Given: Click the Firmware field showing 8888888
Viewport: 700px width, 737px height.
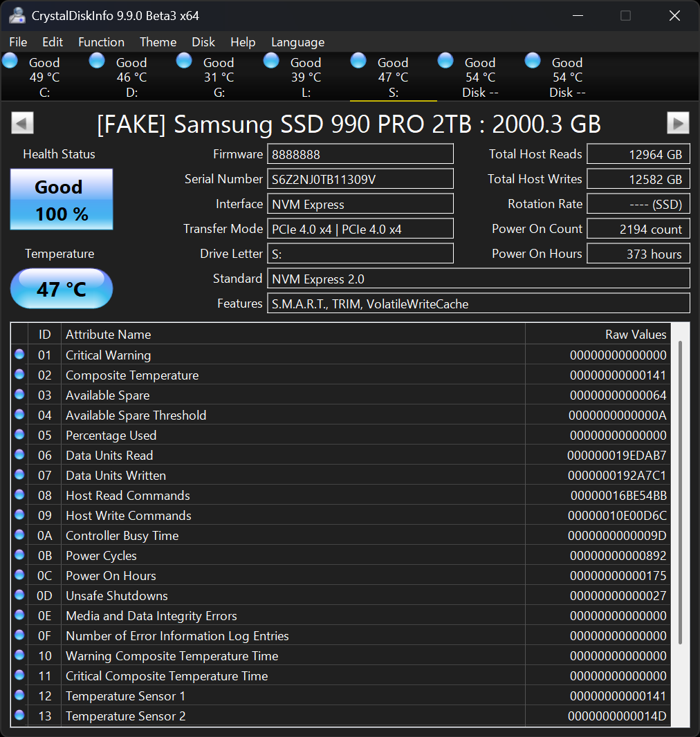Looking at the screenshot, I should 360,154.
